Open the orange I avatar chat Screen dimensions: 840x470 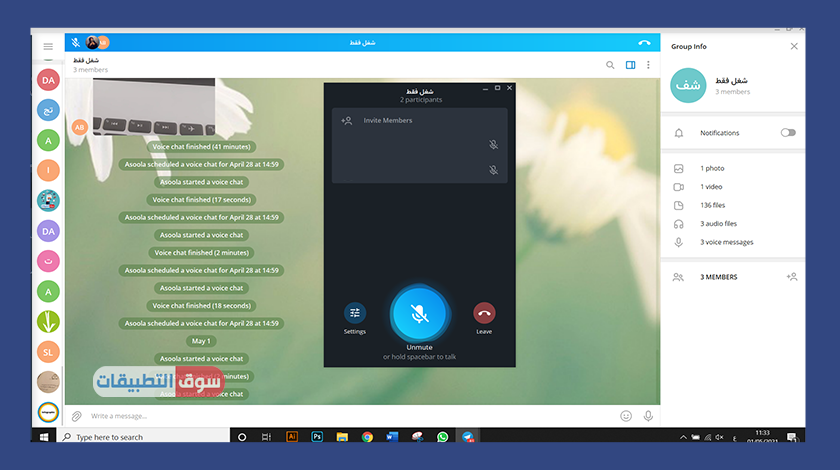click(x=48, y=170)
